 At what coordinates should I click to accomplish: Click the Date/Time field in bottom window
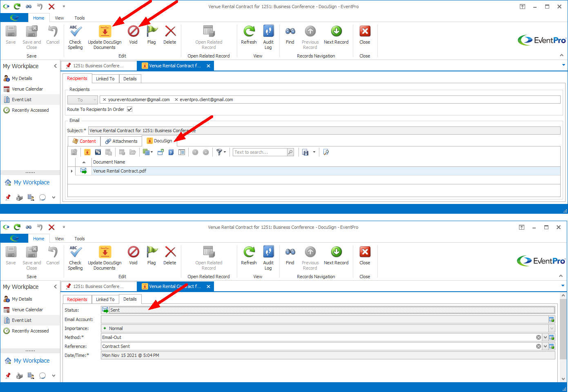coord(328,355)
